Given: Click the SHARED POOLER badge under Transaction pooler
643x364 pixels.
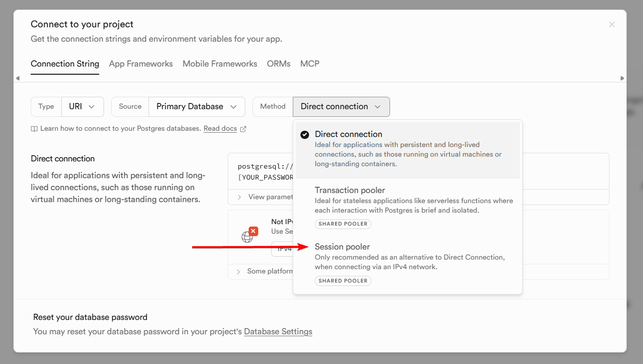Looking at the screenshot, I should (x=343, y=224).
